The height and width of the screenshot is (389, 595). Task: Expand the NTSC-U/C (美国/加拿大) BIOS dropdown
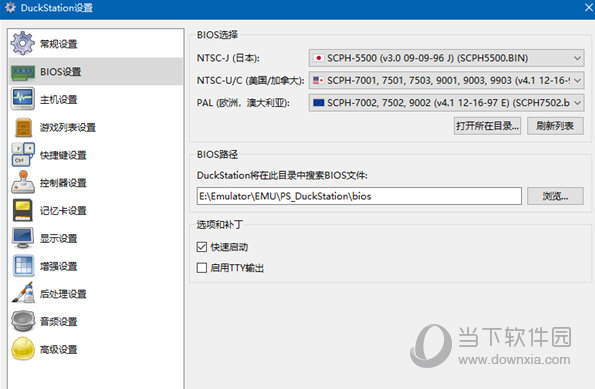click(x=446, y=80)
